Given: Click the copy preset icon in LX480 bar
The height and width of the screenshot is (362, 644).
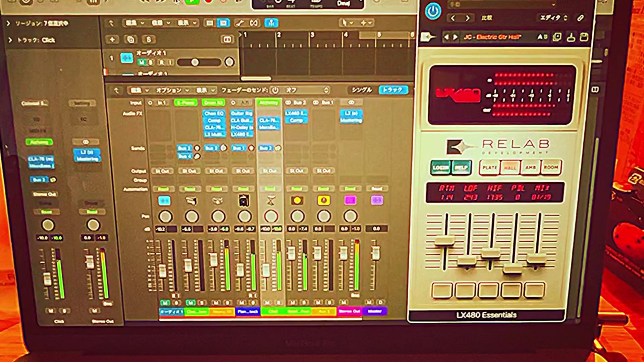Looking at the screenshot, I should point(557,37).
